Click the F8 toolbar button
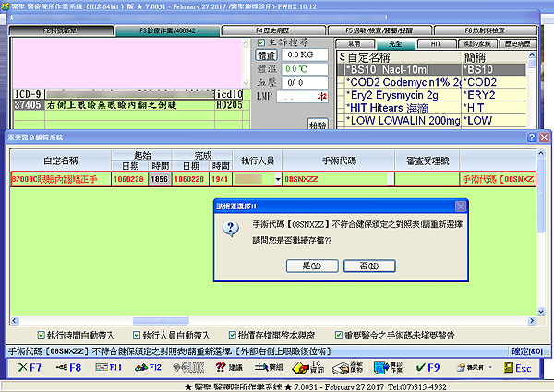This screenshot has width=554, height=392. [68, 367]
